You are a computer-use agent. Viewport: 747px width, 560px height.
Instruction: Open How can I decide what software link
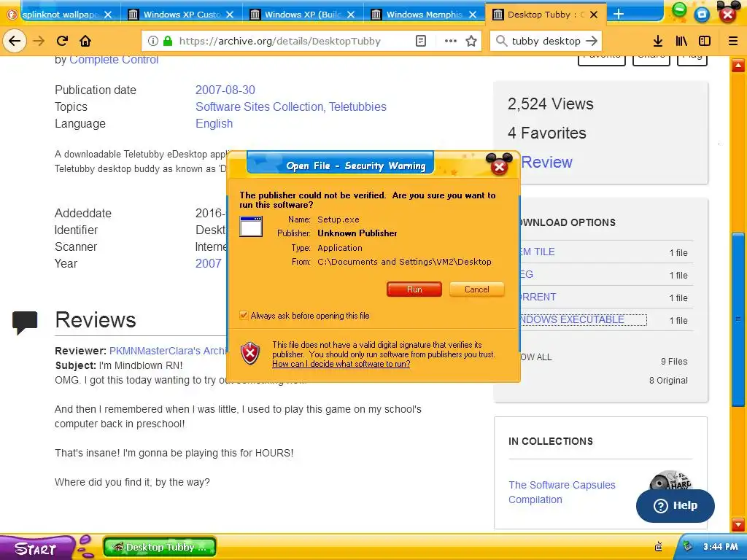coord(341,364)
